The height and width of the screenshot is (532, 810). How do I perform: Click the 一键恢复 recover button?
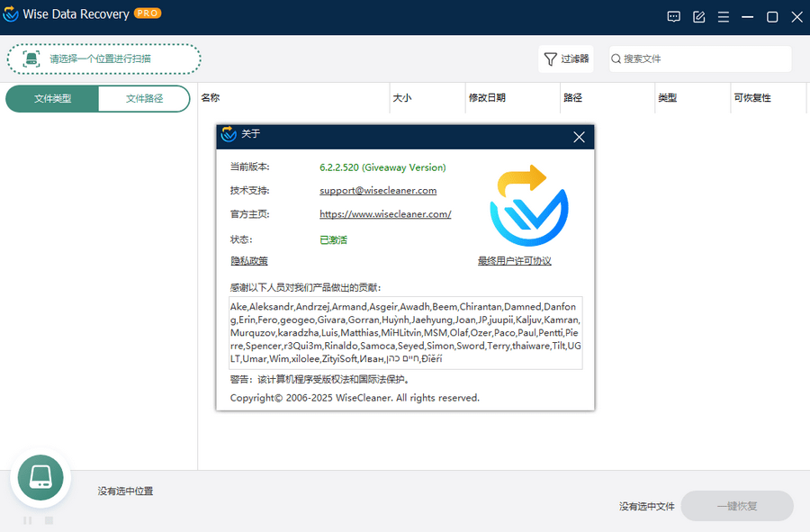737,506
